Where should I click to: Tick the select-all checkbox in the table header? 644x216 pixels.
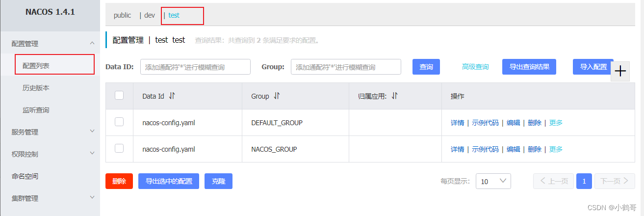(x=119, y=96)
